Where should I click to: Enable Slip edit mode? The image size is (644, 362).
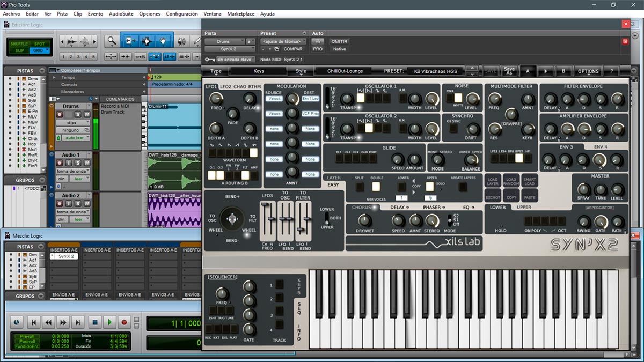(x=19, y=50)
